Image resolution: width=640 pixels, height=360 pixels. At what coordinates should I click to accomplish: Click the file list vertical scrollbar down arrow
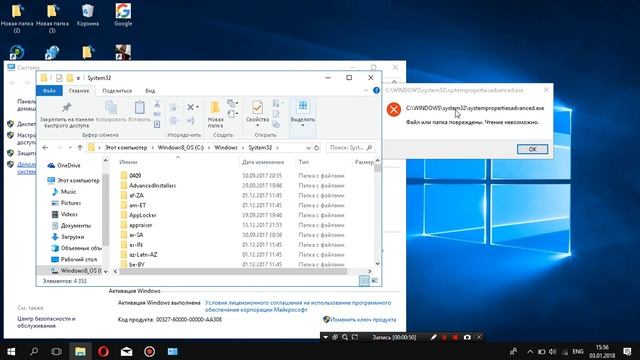pos(377,264)
